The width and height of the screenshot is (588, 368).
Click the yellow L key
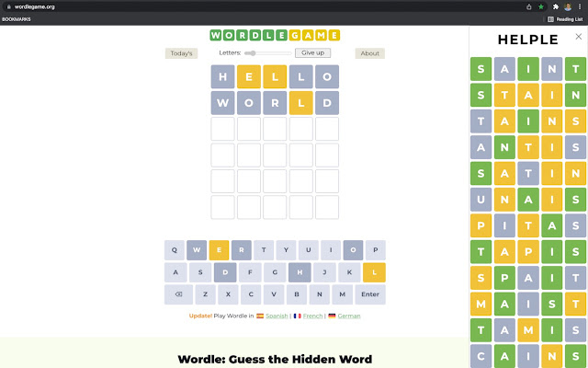374,272
